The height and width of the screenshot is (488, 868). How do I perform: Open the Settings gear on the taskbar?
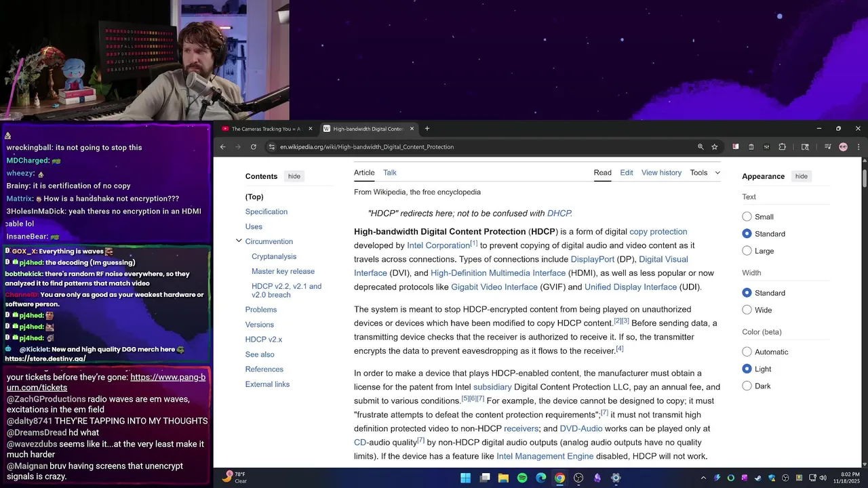pyautogui.click(x=616, y=478)
